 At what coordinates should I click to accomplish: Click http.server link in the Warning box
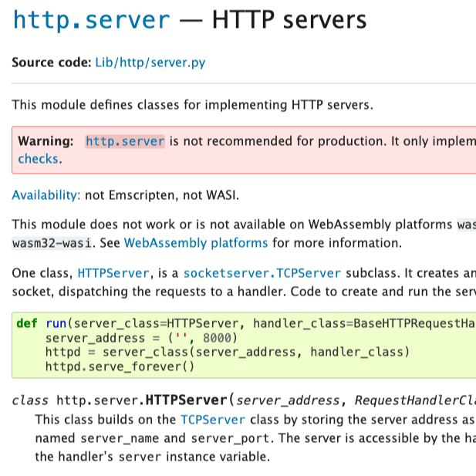tap(125, 141)
